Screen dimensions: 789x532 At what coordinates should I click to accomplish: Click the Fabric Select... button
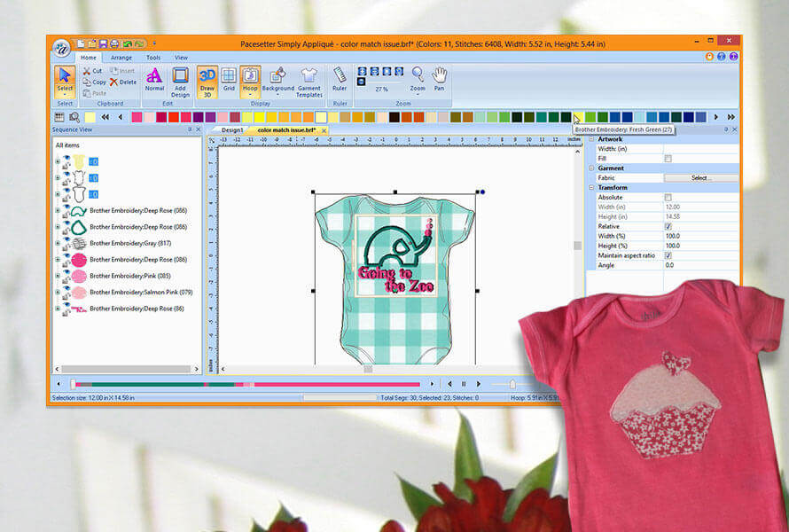point(701,177)
